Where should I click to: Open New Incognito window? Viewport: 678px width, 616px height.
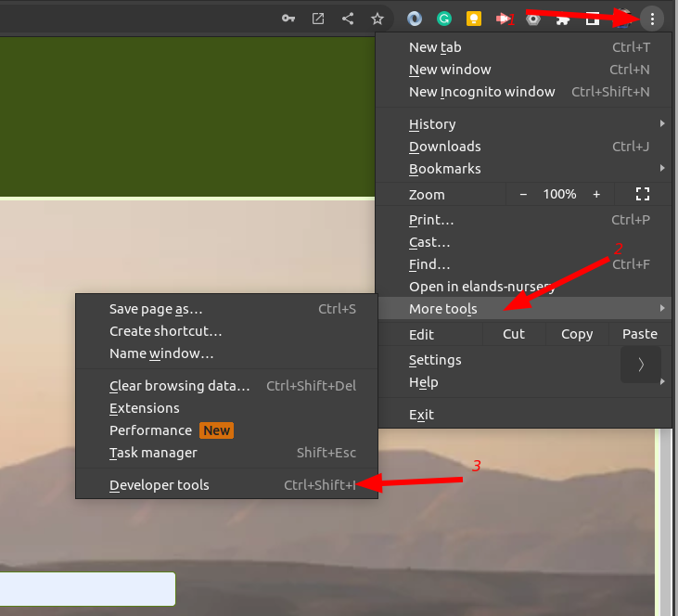coord(481,92)
